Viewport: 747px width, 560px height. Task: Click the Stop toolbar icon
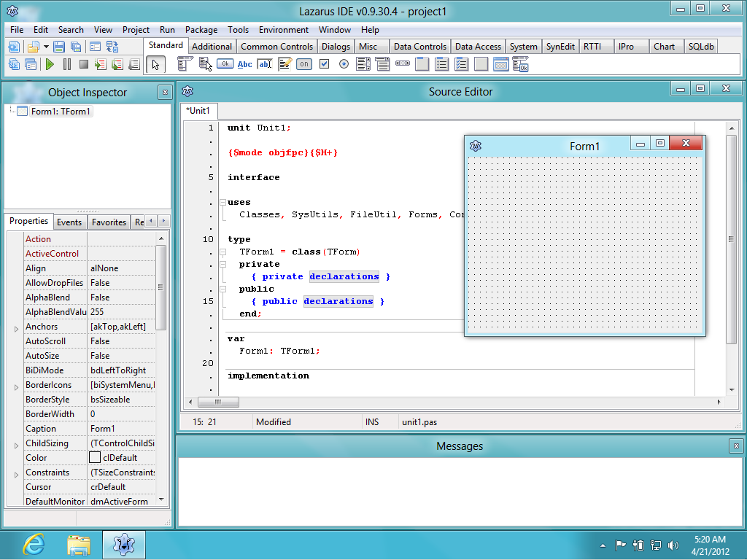point(84,64)
